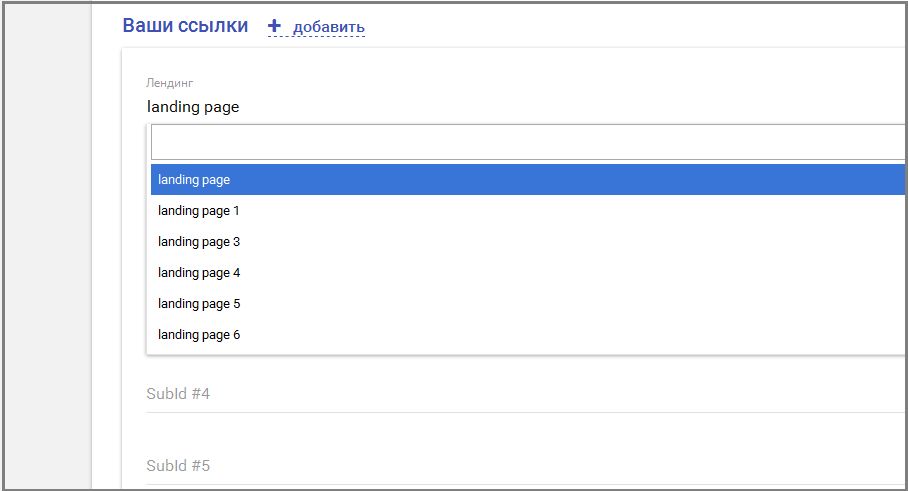908x491 pixels.
Task: Focus the SubId #5 input field
Action: pyautogui.click(x=525, y=466)
